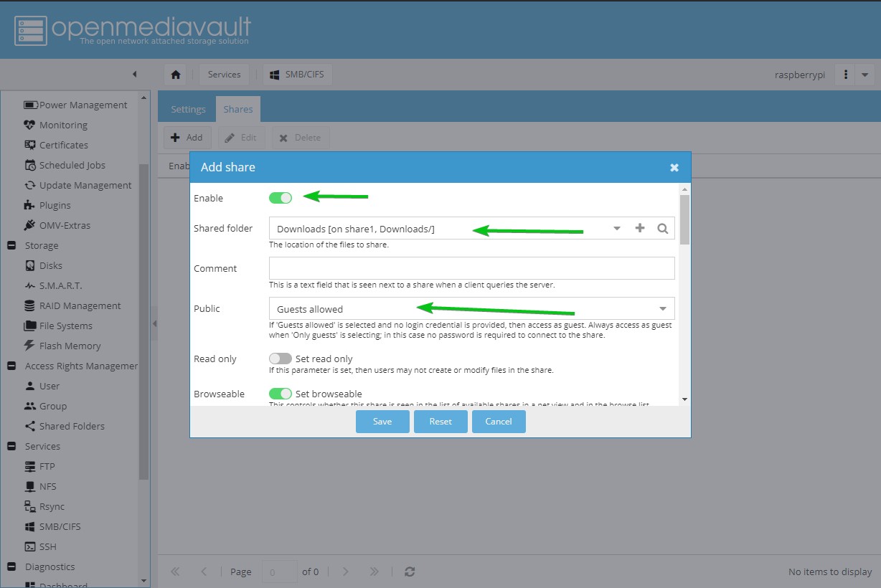Go to previous page arrow
Viewport: 881px width, 588px height.
coord(204,572)
